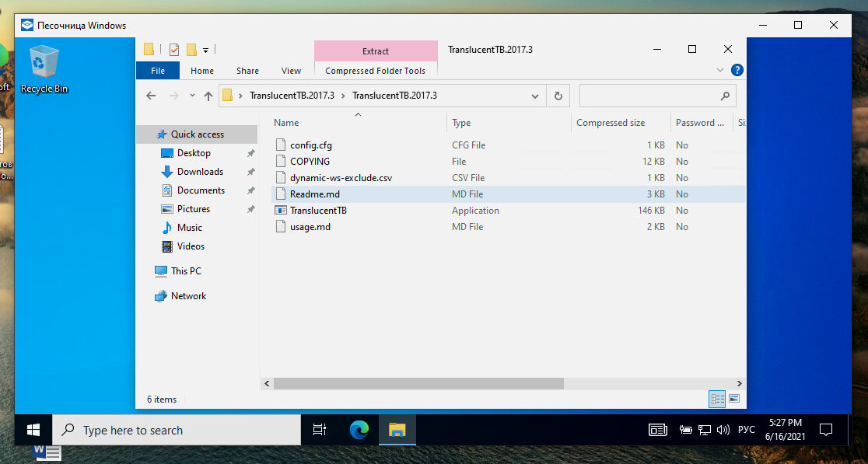Open Task View on the taskbar
The height and width of the screenshot is (464, 868).
(320, 430)
